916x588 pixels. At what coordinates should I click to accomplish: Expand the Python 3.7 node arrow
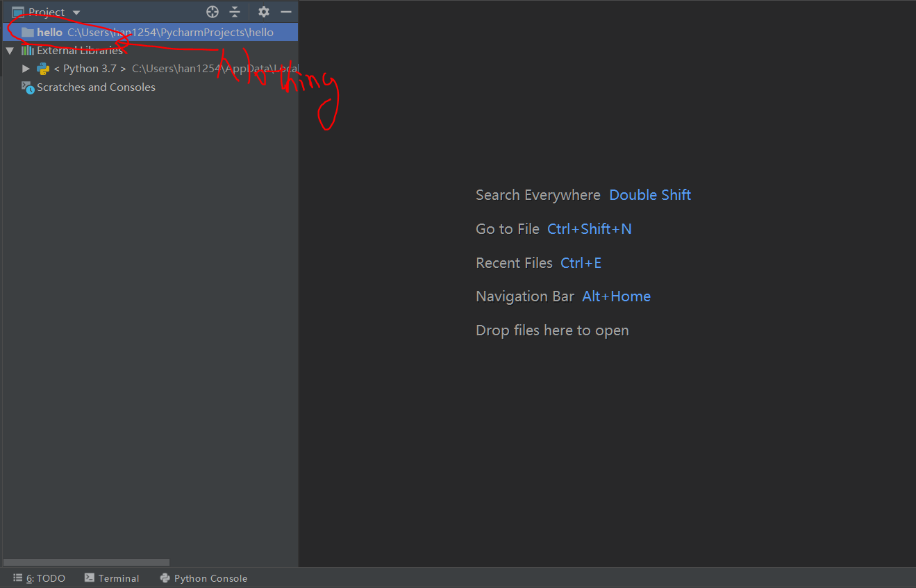26,69
